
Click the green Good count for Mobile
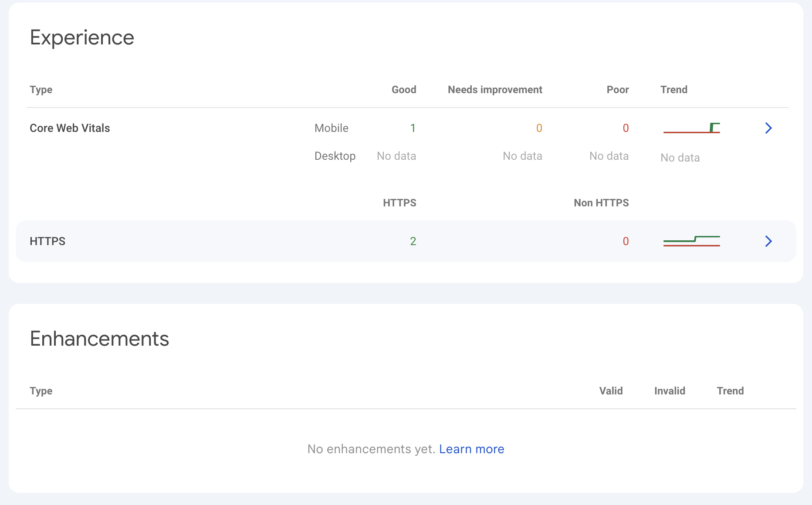tap(413, 128)
